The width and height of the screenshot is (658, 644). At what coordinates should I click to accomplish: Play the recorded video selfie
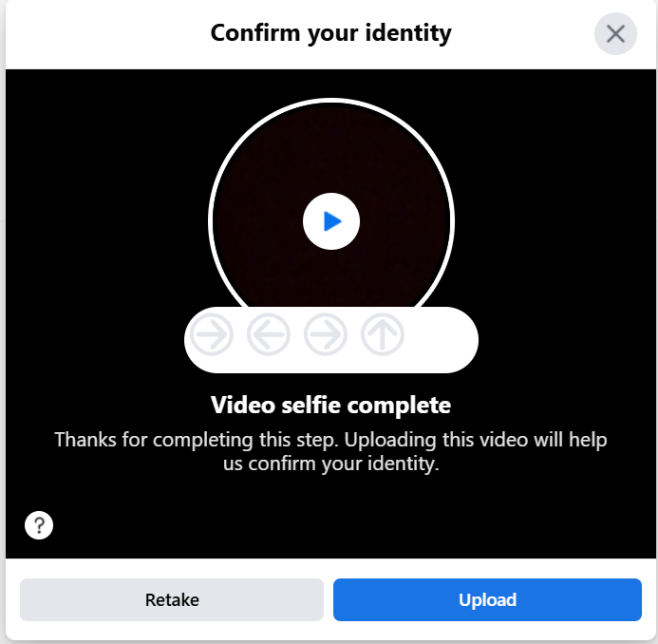click(x=331, y=221)
